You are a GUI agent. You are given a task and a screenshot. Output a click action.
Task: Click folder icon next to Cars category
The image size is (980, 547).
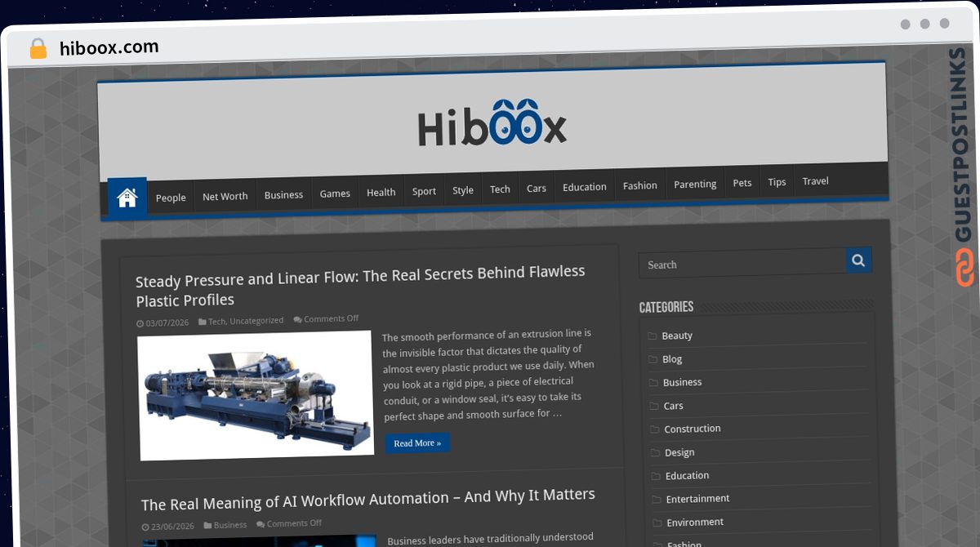(655, 406)
